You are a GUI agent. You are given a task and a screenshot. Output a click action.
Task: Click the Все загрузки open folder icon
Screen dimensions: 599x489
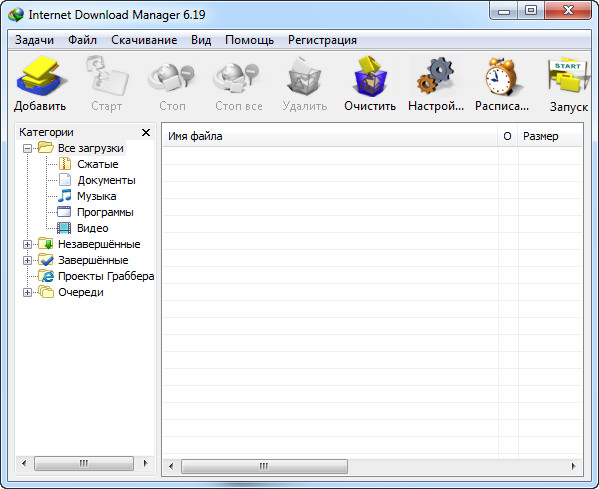(x=46, y=147)
